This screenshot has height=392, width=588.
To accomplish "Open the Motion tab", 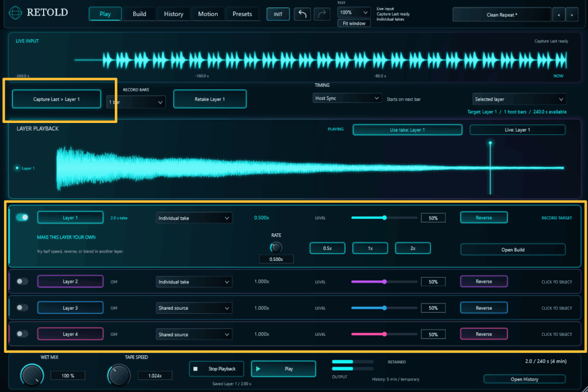I will pyautogui.click(x=208, y=14).
